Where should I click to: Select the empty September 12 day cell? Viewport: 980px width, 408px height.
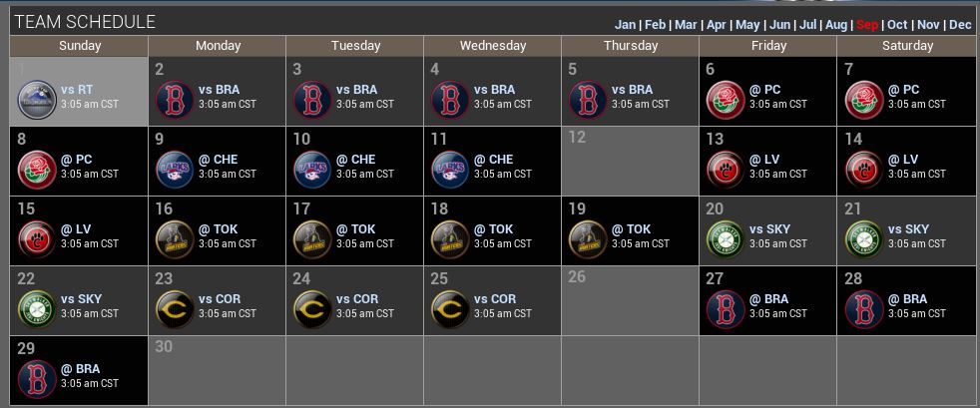(x=630, y=161)
